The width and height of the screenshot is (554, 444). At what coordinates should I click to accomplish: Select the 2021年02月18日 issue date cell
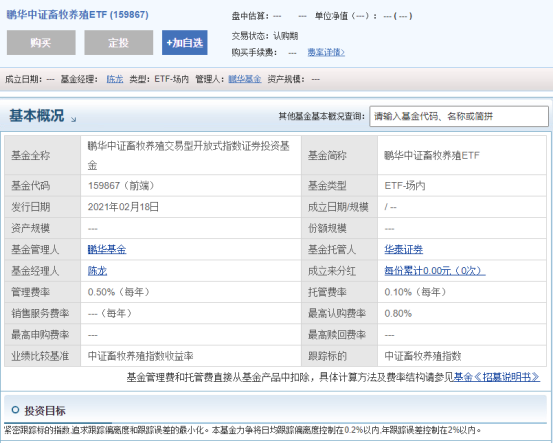tap(191, 207)
